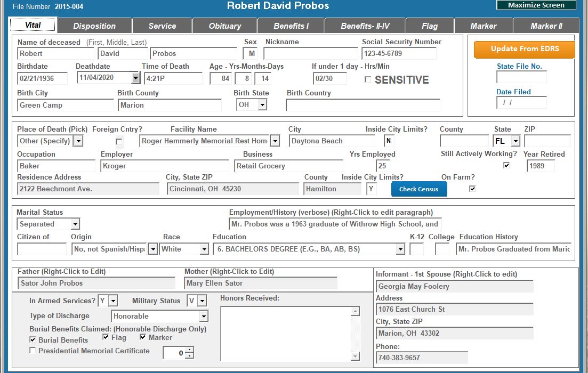Expand the Facility Name dropdown
This screenshot has width=588, height=373.
click(x=275, y=141)
